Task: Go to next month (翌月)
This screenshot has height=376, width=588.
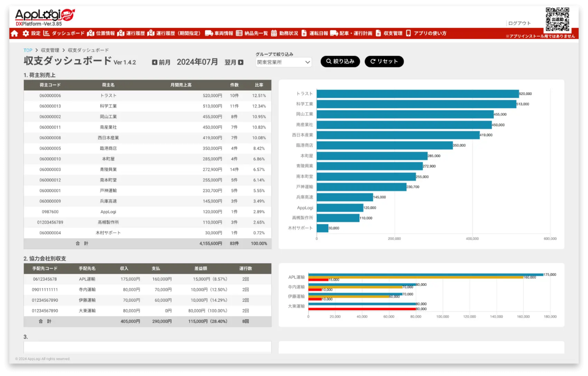Action: tap(234, 62)
